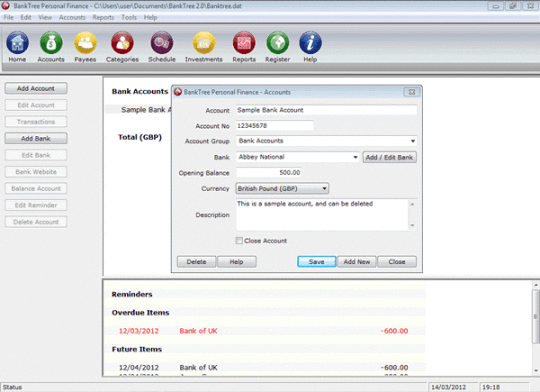Click the Add New button
Viewport: 540px width, 392px height.
pyautogui.click(x=357, y=262)
